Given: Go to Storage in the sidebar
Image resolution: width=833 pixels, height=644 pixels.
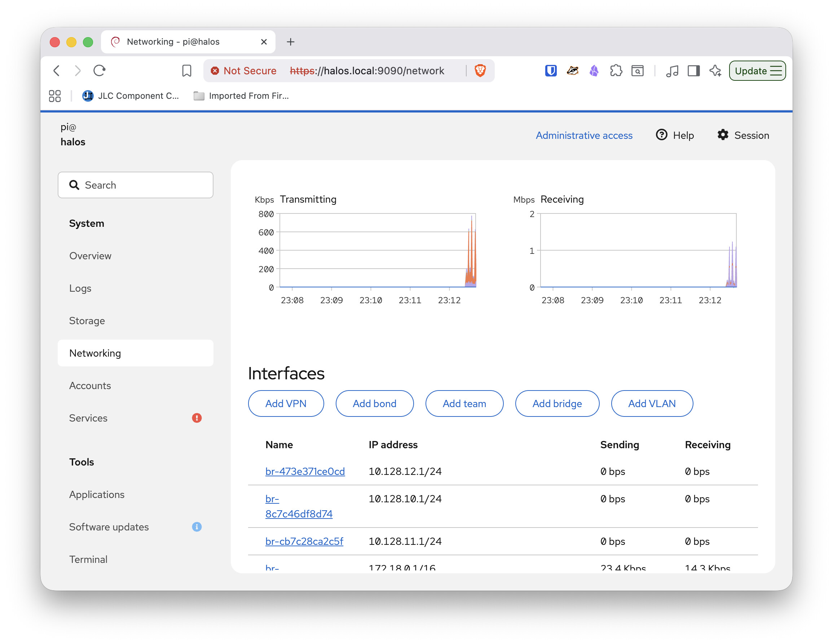Looking at the screenshot, I should click(87, 321).
